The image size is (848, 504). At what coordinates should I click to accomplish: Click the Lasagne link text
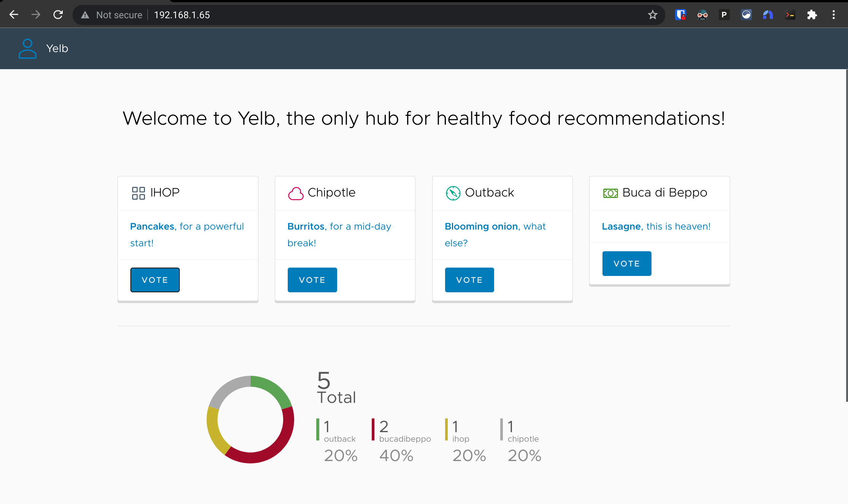(x=621, y=227)
